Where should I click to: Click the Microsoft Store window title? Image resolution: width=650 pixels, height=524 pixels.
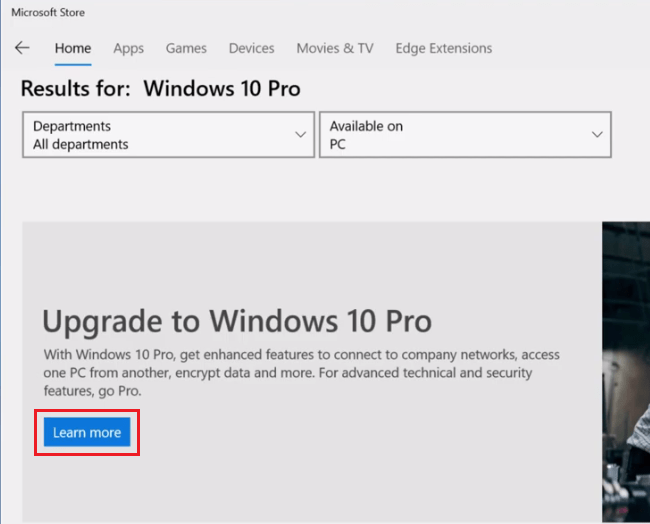point(48,12)
